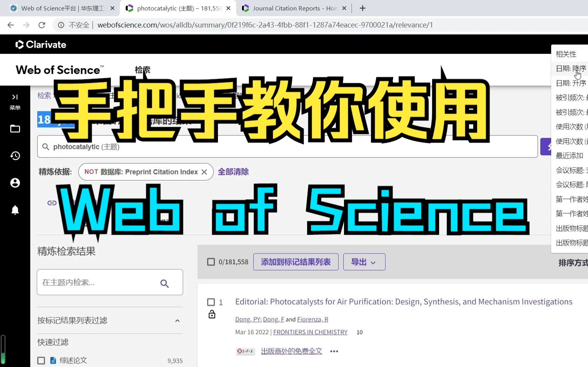Open the three dots more options for result 1
This screenshot has height=367, width=588.
pos(334,351)
